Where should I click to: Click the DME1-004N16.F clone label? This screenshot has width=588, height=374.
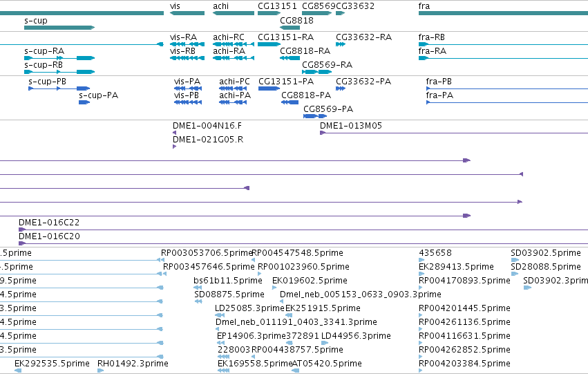pos(207,126)
